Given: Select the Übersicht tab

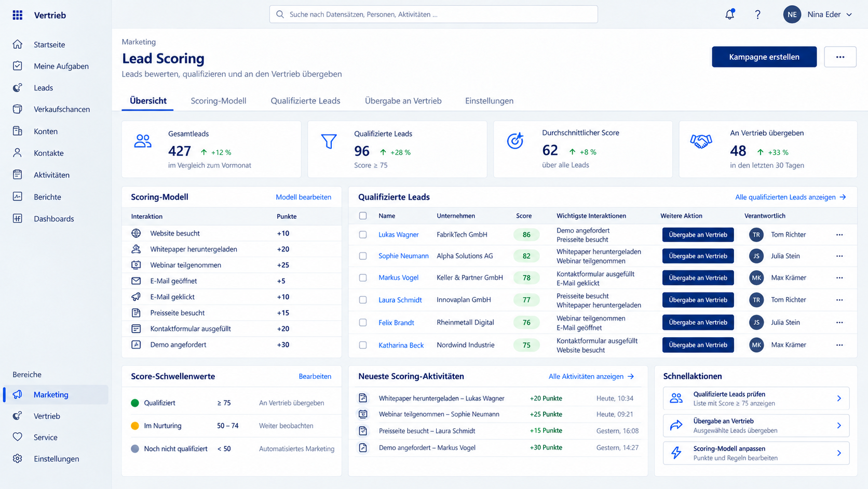Looking at the screenshot, I should 148,101.
